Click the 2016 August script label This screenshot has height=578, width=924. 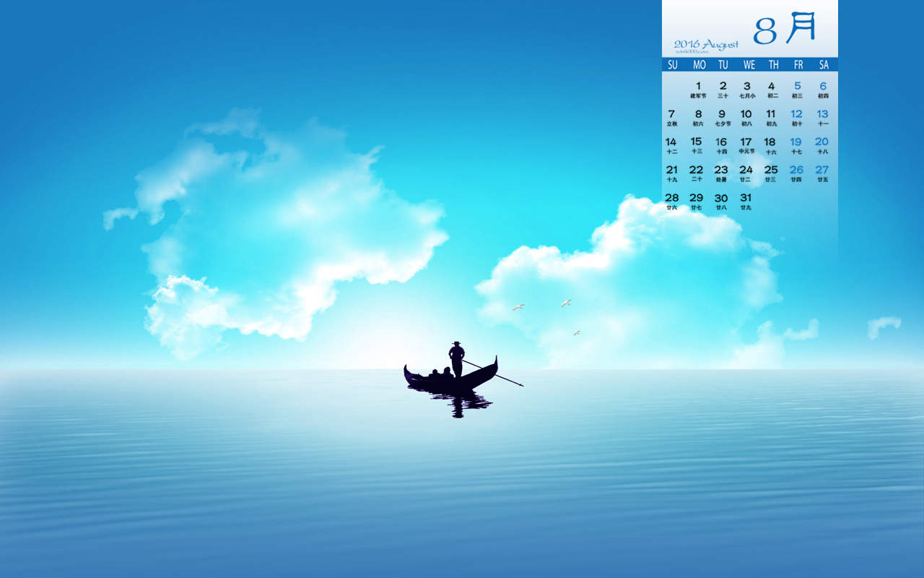[706, 45]
